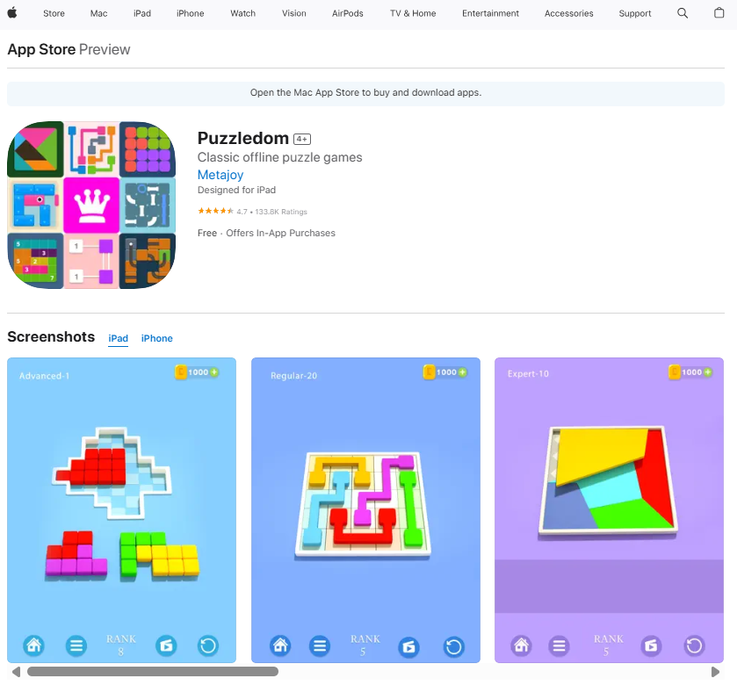Tap video hint icon in Advanced-1 screenshot
This screenshot has width=737, height=700.
point(166,646)
